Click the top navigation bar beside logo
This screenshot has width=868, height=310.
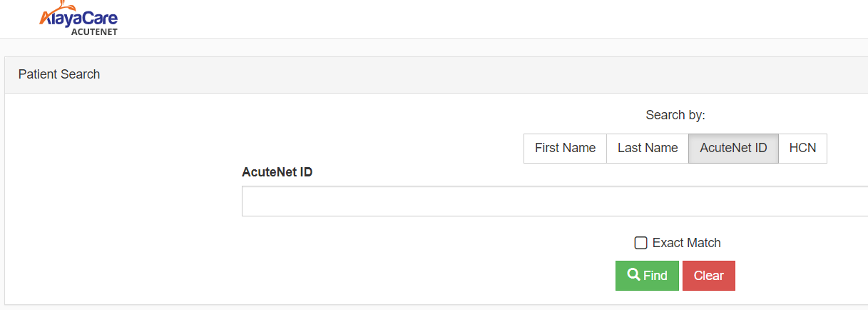pos(492,19)
